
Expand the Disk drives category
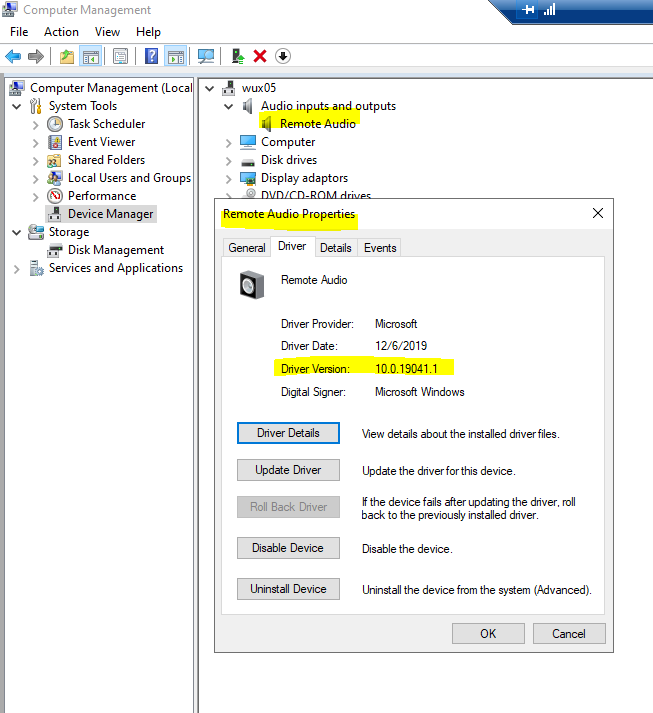click(x=228, y=161)
